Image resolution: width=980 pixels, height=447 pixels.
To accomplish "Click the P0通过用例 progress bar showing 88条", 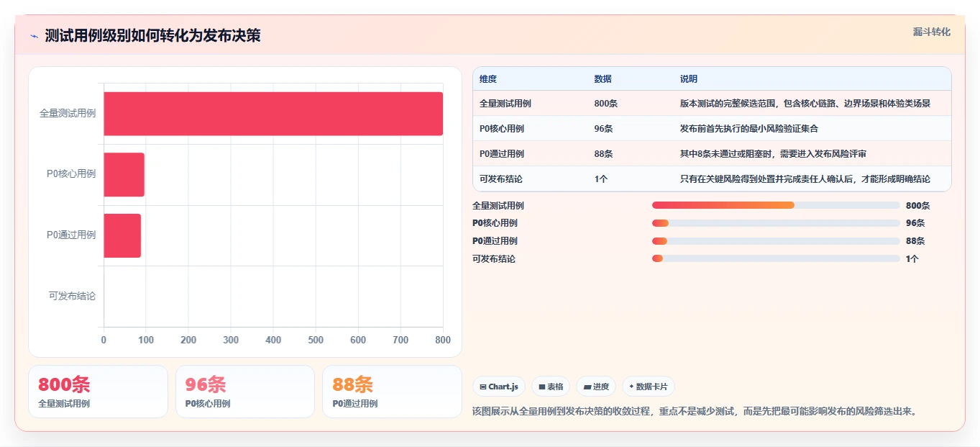I will point(776,241).
